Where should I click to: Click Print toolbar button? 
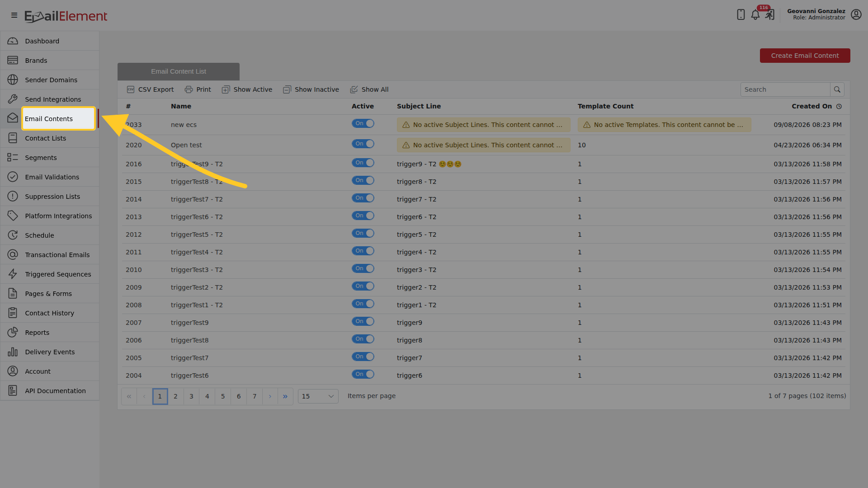point(198,89)
